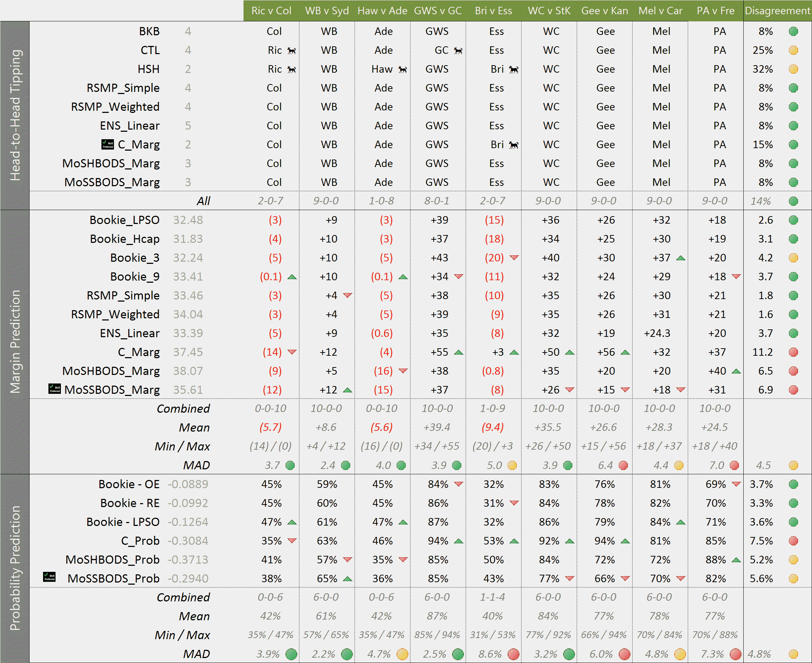Click the Bookie - RE score -0.0992
This screenshot has width=812, height=663.
click(x=188, y=503)
